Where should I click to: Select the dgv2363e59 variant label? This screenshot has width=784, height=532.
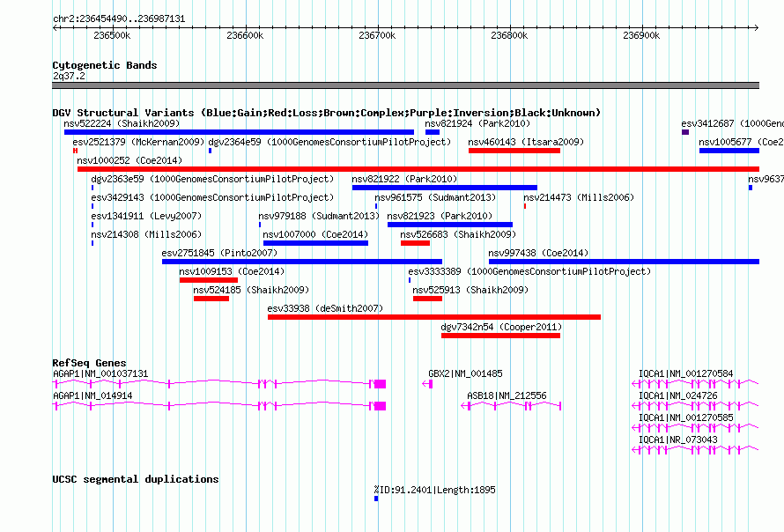(212, 179)
